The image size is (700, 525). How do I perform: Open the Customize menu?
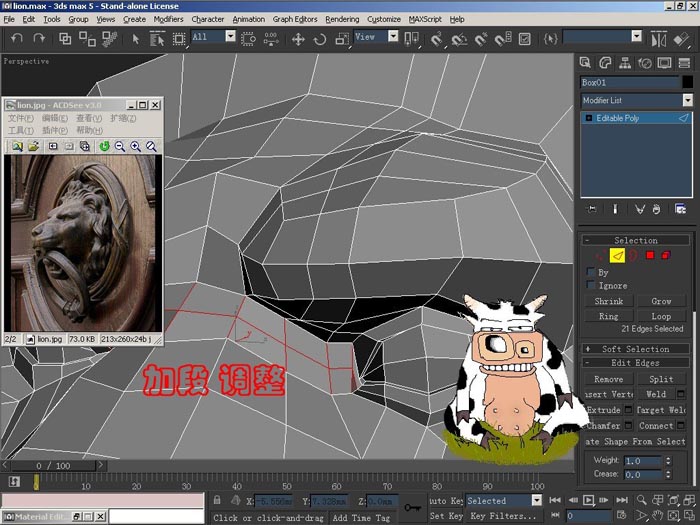pos(383,19)
